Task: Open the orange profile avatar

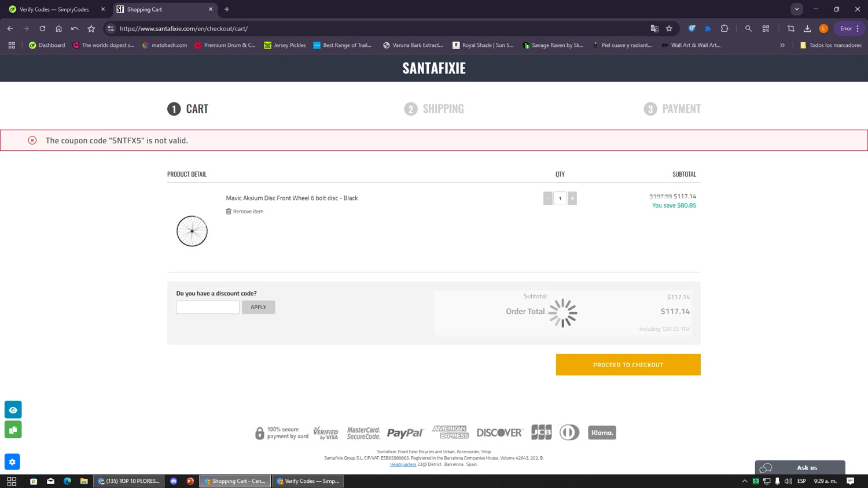Action: 823,28
